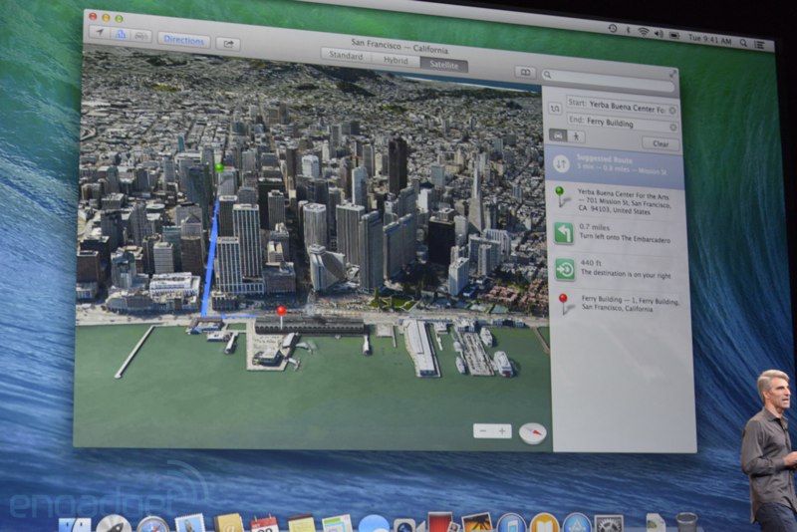The width and height of the screenshot is (797, 532).
Task: Enter full screen with the corner arrows icon
Action: point(672,74)
